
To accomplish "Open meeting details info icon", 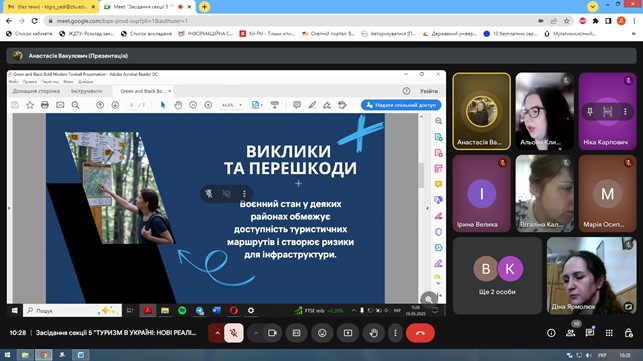I will pos(551,333).
